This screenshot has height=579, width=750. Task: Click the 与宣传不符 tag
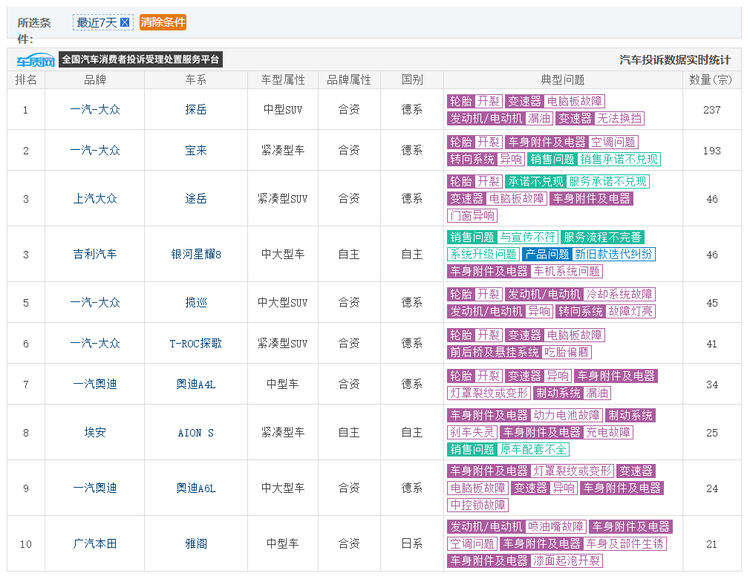point(527,237)
